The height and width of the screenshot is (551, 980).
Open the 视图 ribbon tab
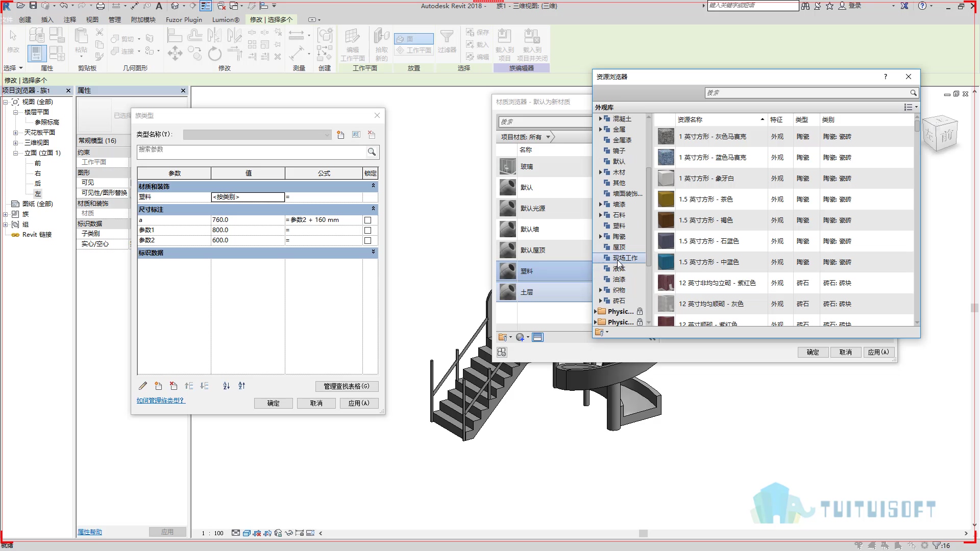pyautogui.click(x=92, y=19)
